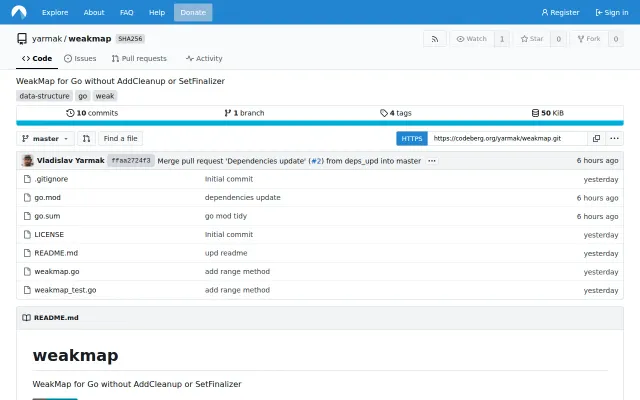Open the RSS feed icon button
Image resolution: width=640 pixels, height=400 pixels.
(x=435, y=39)
